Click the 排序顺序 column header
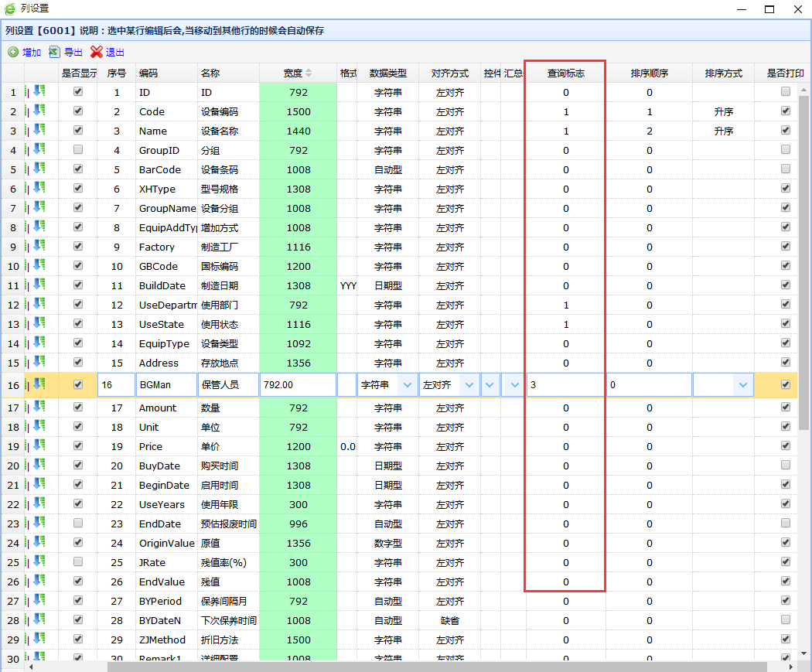 pos(649,73)
